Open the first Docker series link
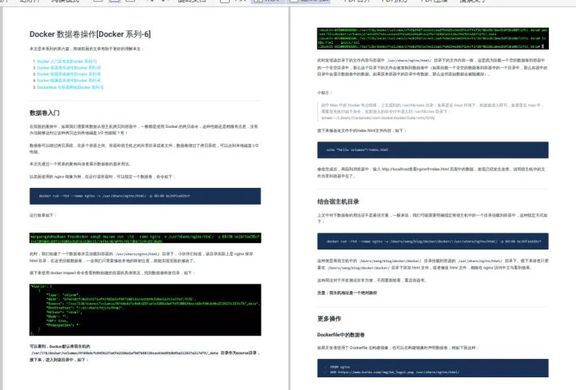 [67, 61]
